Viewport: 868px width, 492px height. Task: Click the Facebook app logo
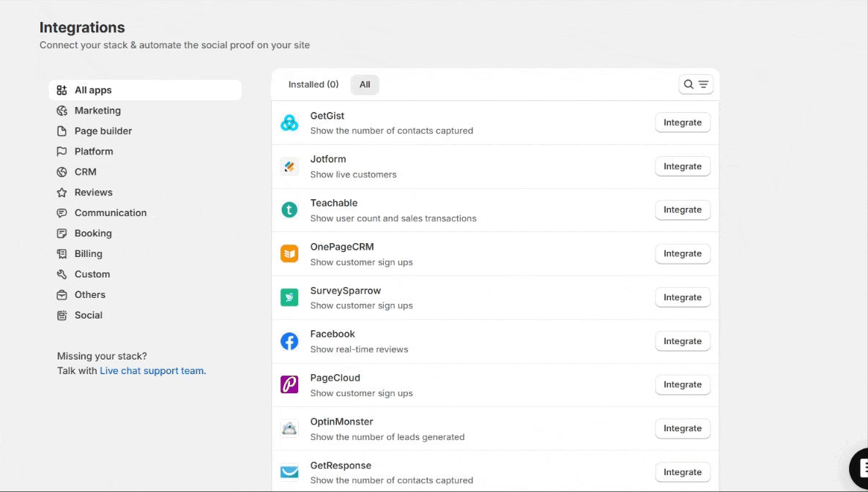coord(289,341)
